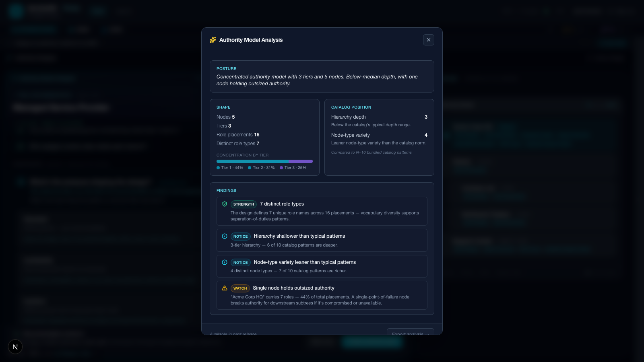Click 'Role placements 16' in Shape card
The image size is (644, 362).
[238, 135]
